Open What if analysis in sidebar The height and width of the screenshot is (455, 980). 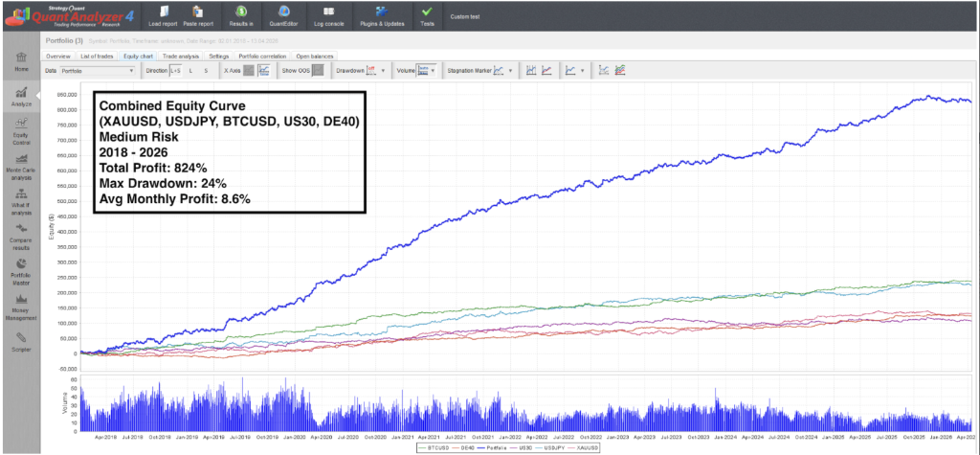point(21,202)
